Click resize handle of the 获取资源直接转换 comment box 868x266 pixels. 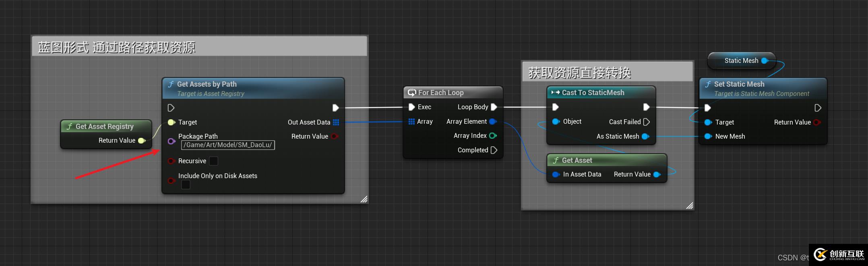pyautogui.click(x=689, y=205)
